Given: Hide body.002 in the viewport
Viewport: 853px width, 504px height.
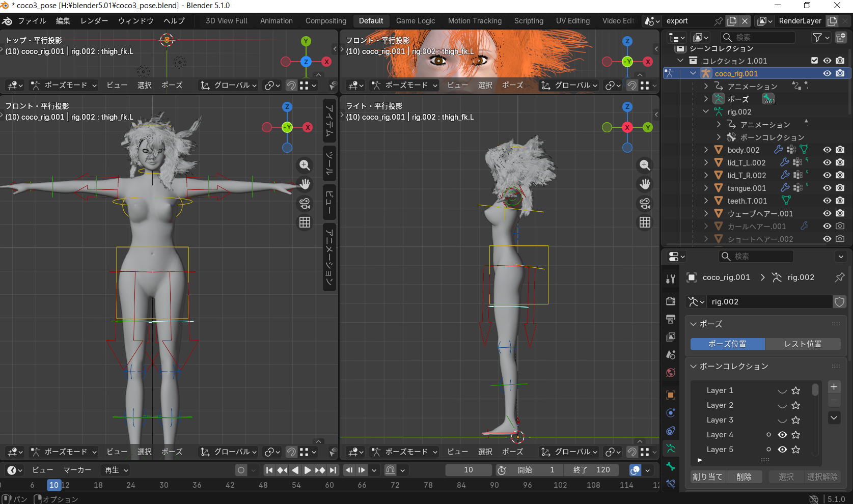Looking at the screenshot, I should [x=827, y=150].
